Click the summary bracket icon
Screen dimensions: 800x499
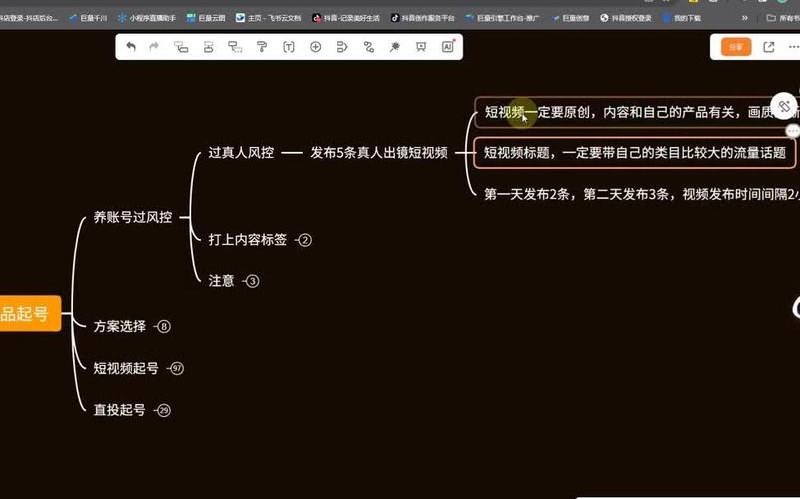pyautogui.click(x=342, y=47)
